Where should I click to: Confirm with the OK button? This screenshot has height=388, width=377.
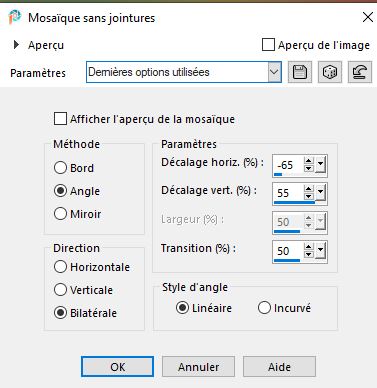point(117,367)
